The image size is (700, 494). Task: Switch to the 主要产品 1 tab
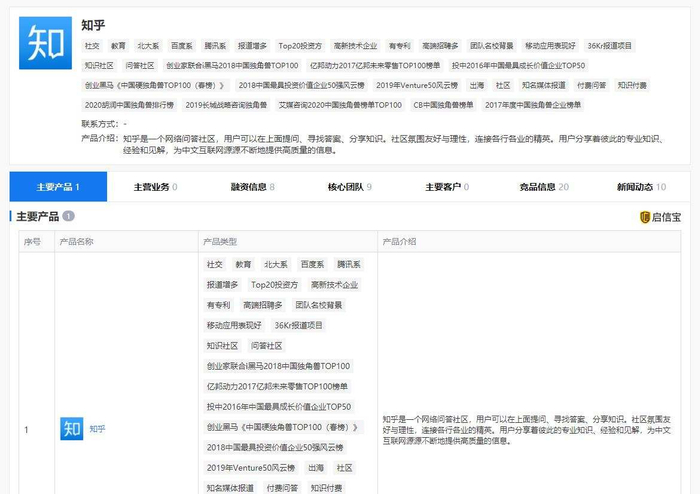pos(58,187)
